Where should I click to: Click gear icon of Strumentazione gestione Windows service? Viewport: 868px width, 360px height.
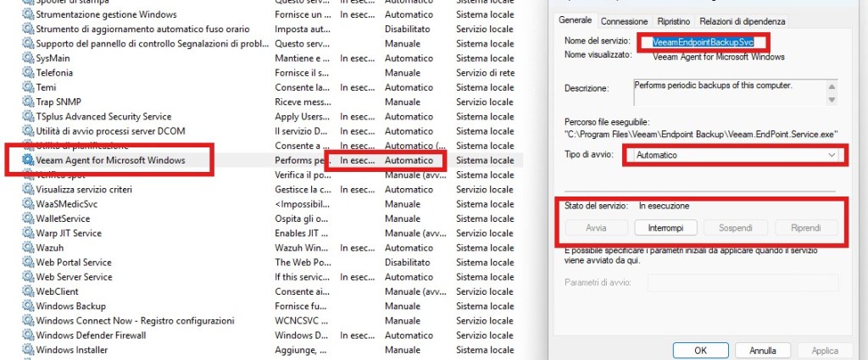(x=28, y=14)
